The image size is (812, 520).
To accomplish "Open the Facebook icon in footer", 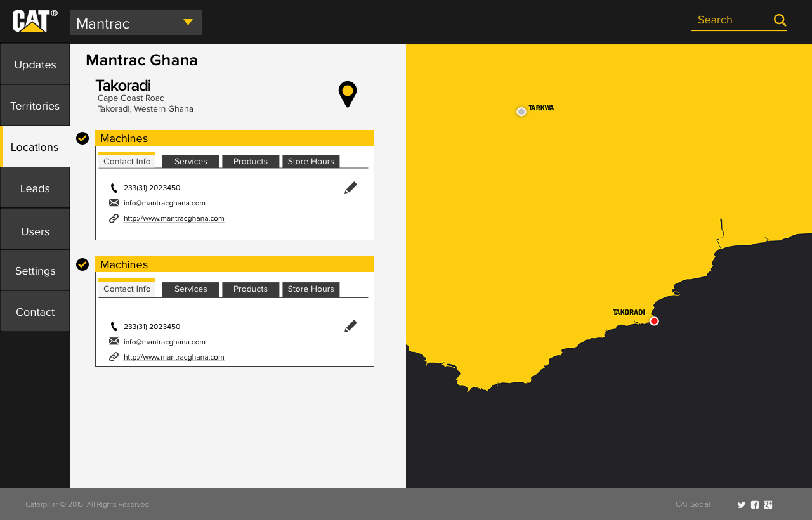I will point(755,505).
